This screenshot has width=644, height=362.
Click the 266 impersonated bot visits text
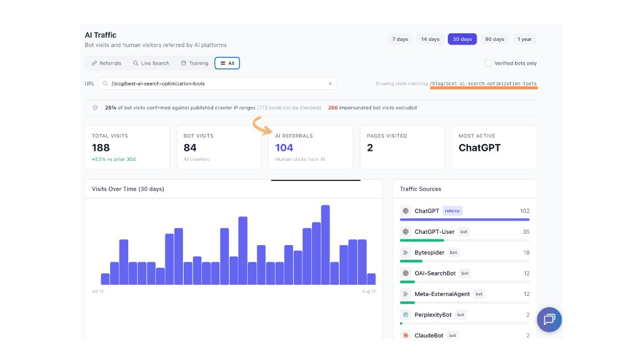click(372, 107)
